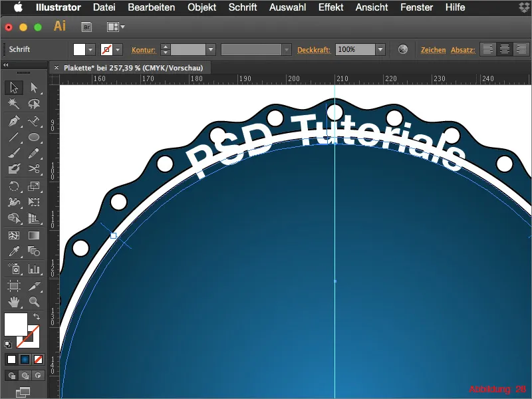Expand stroke weight (Kontur) dropdown
This screenshot has width=532, height=399.
[211, 49]
